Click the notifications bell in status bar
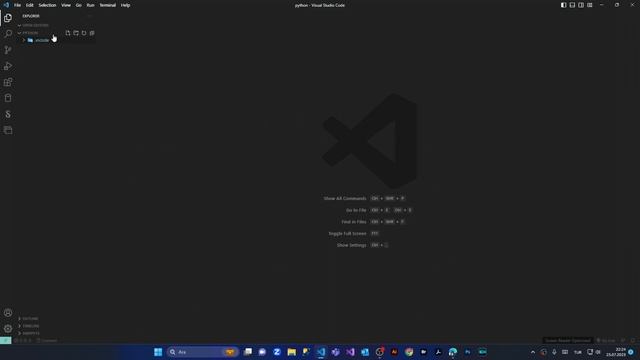The width and height of the screenshot is (640, 360). [633, 340]
